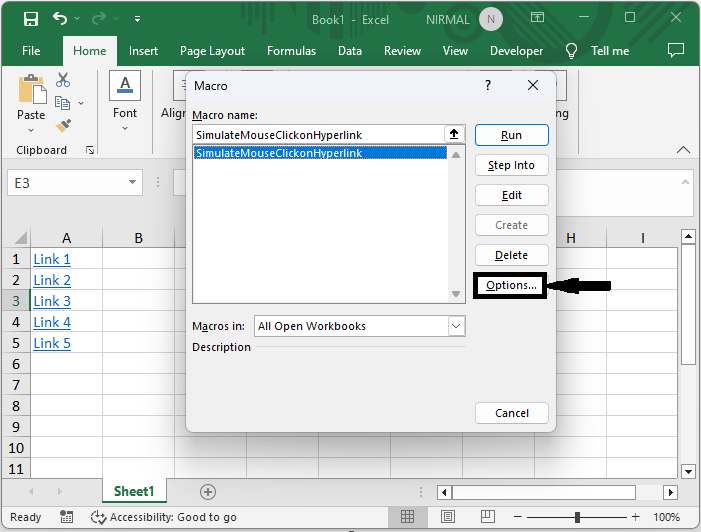Click the Paste clipboard icon
The width and height of the screenshot is (701, 532).
32,89
